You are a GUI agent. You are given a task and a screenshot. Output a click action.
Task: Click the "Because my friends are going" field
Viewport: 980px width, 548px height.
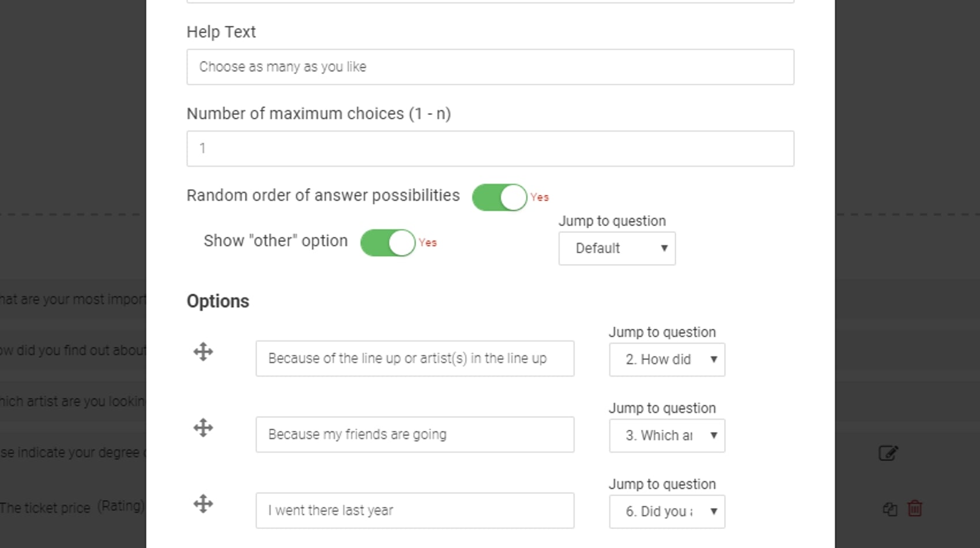pyautogui.click(x=414, y=435)
